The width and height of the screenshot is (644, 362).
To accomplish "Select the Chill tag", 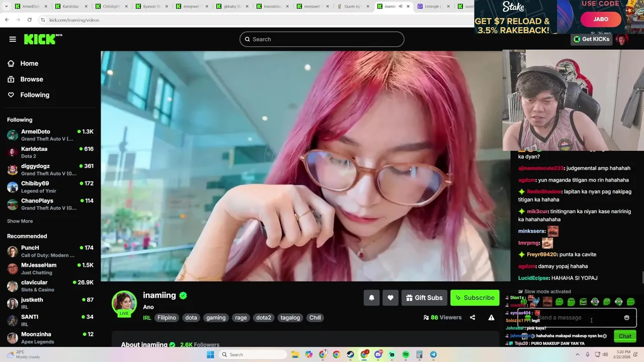I will 315,318.
